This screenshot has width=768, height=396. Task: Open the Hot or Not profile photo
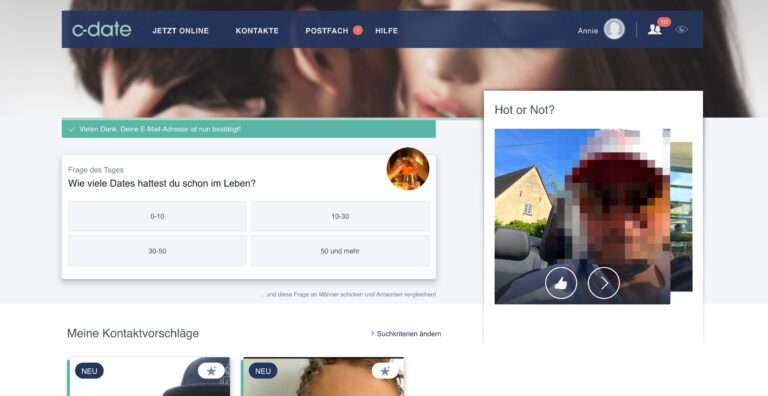(x=582, y=216)
